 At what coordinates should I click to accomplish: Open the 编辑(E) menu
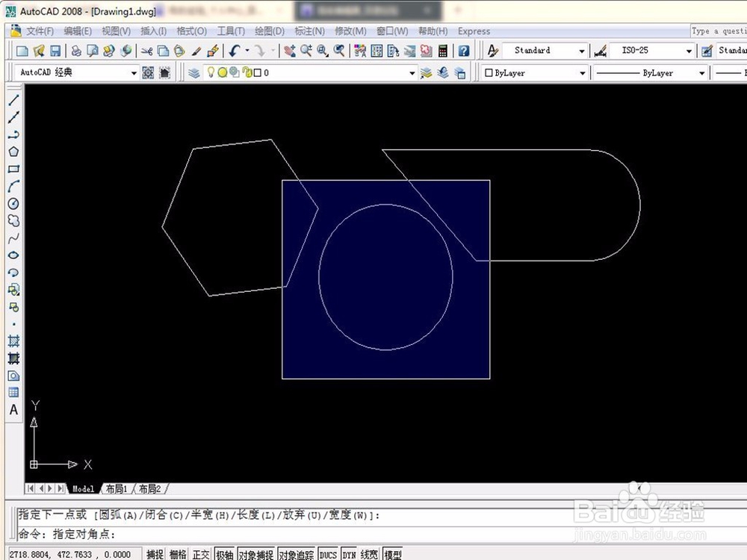click(x=78, y=31)
